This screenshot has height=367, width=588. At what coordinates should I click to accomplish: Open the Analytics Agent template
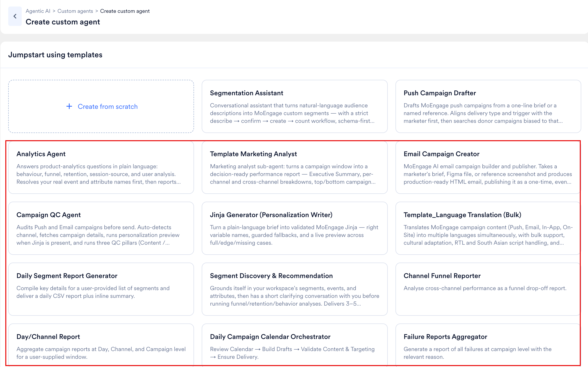101,167
